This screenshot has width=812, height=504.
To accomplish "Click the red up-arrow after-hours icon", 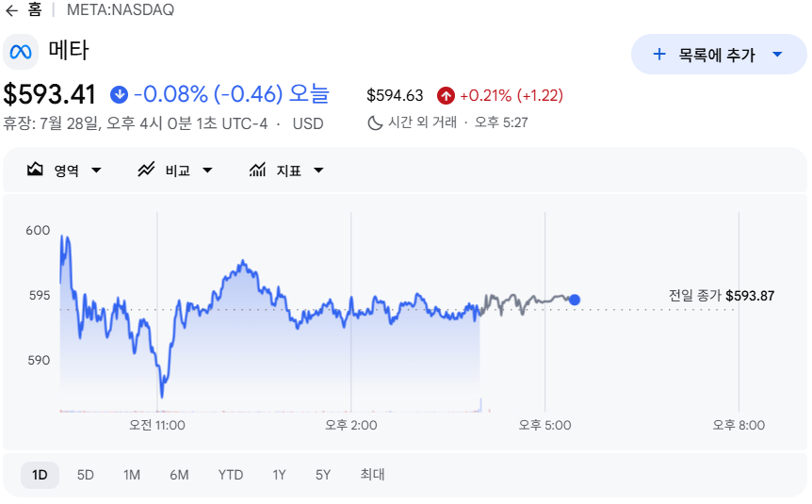I will tap(446, 96).
